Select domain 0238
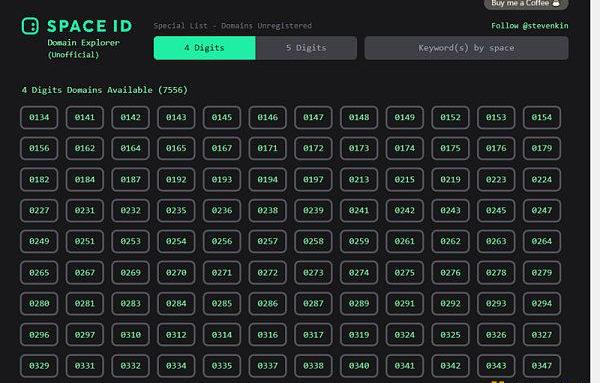Screen dimensions: 600x383 (267, 210)
